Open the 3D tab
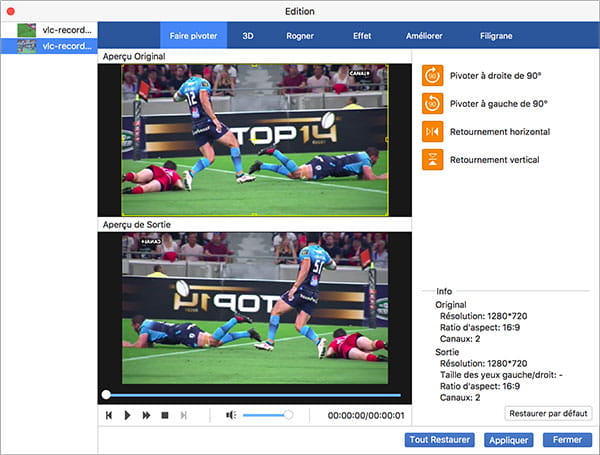The image size is (600, 455). [248, 36]
